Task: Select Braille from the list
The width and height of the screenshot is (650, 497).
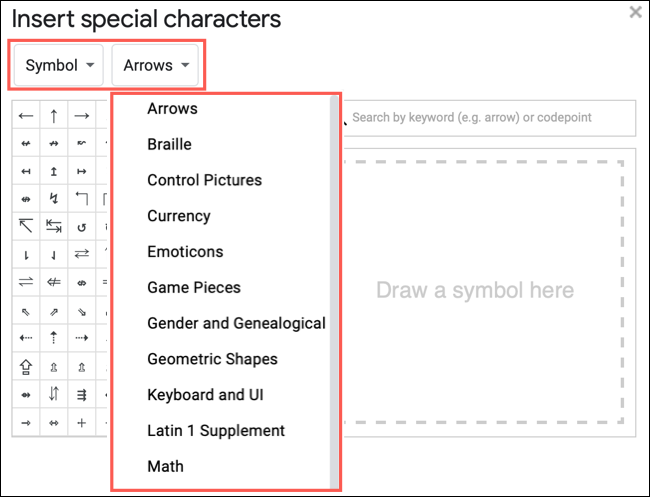Action: (169, 144)
